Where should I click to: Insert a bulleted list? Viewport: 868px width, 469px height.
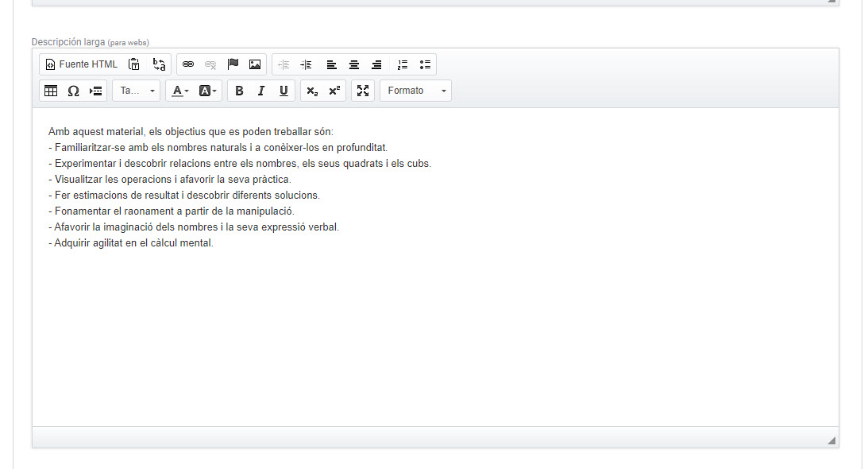click(425, 64)
